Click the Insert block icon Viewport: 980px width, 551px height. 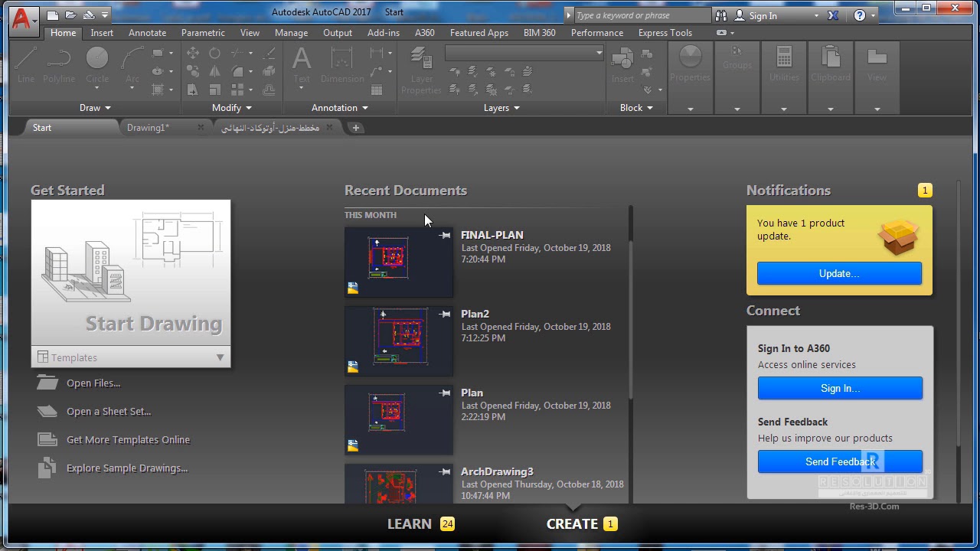[x=622, y=65]
